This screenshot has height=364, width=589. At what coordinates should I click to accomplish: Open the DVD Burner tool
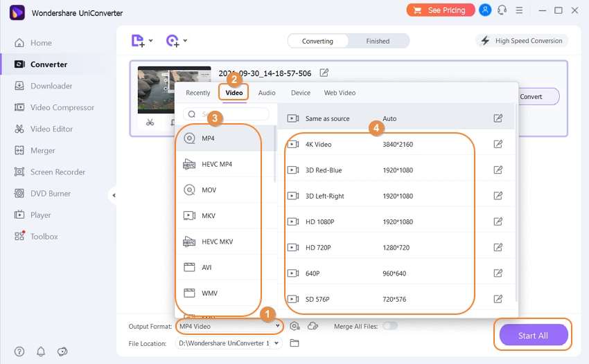[x=42, y=194]
